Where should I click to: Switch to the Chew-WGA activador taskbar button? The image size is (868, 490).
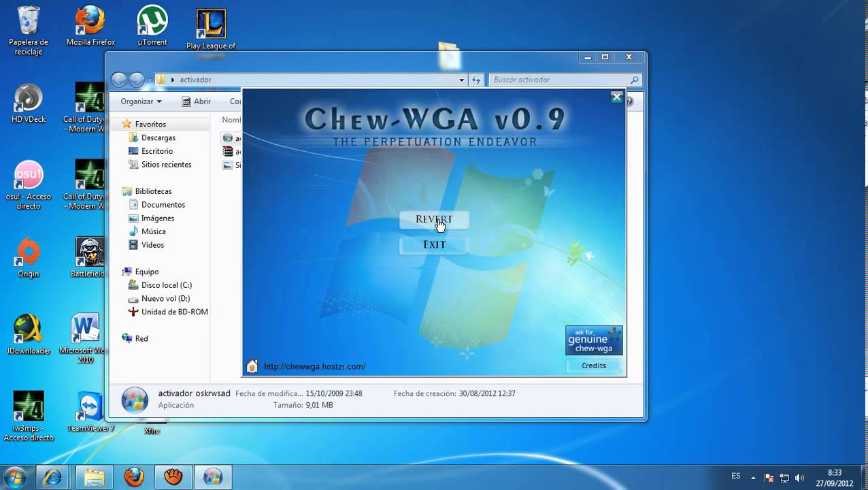[213, 477]
